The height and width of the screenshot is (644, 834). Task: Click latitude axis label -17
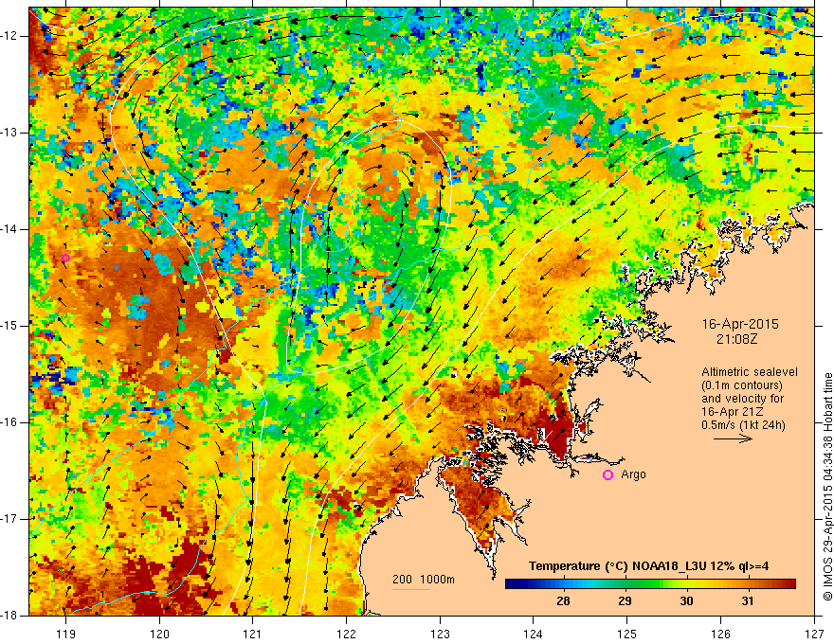[9, 519]
